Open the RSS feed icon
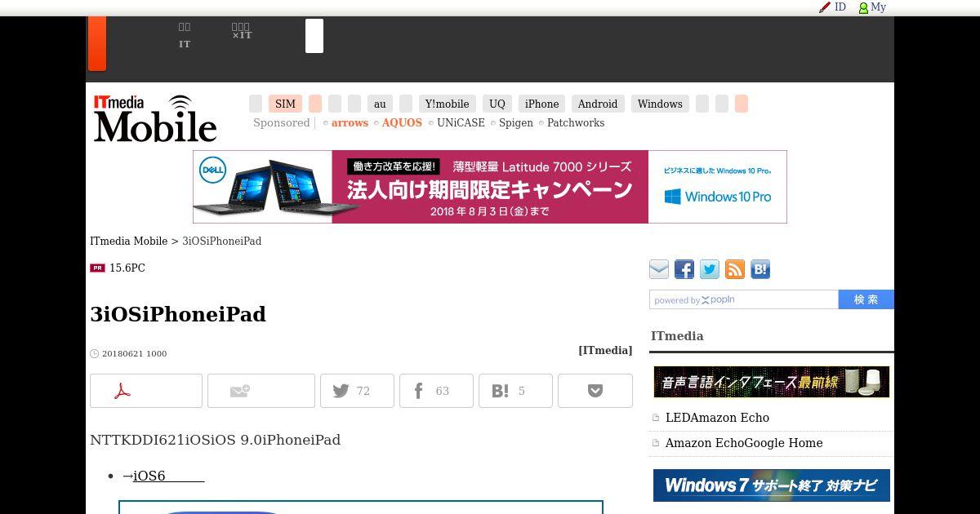This screenshot has width=980, height=514. [x=735, y=269]
